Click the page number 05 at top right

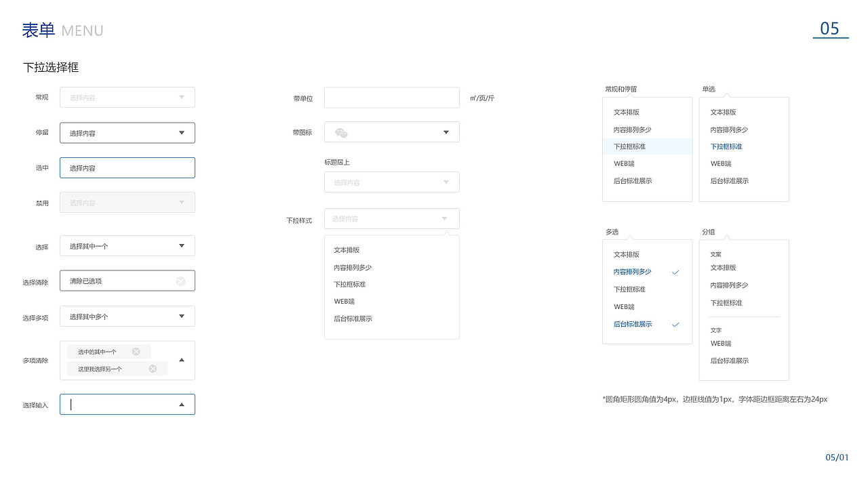pyautogui.click(x=830, y=28)
